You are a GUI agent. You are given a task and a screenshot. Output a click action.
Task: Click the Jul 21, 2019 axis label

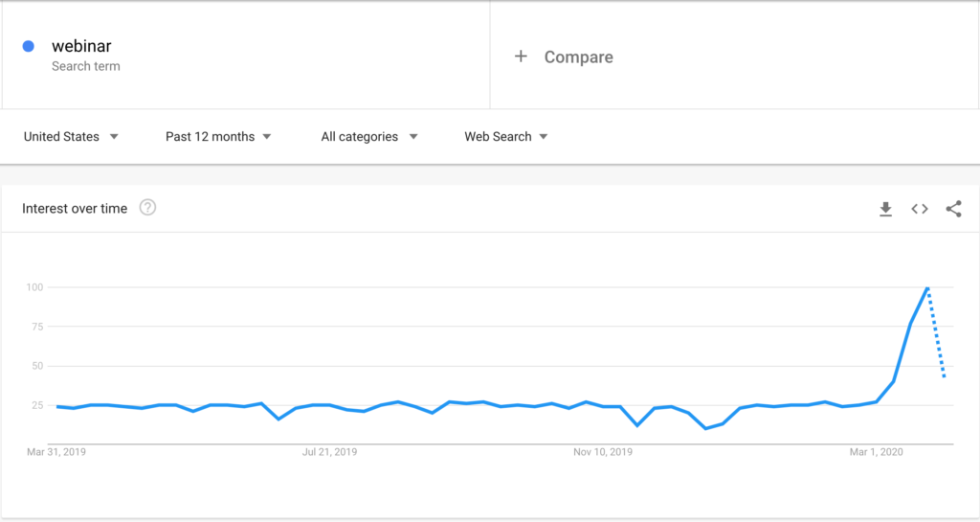(329, 452)
